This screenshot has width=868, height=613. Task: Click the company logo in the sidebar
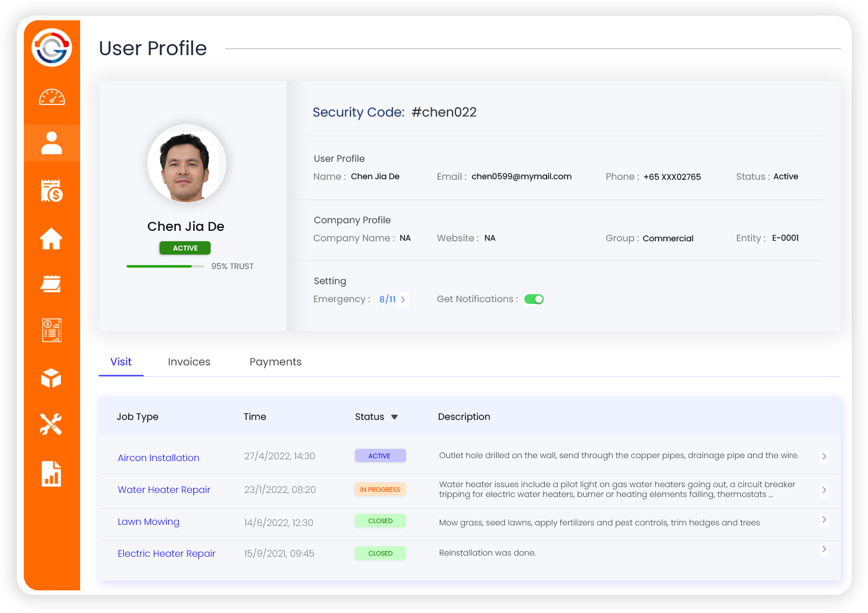click(x=52, y=48)
